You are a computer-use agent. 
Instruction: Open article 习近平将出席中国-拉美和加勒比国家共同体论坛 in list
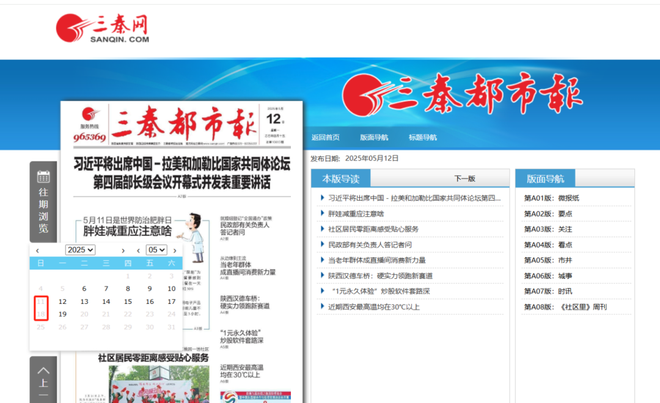[x=414, y=198]
